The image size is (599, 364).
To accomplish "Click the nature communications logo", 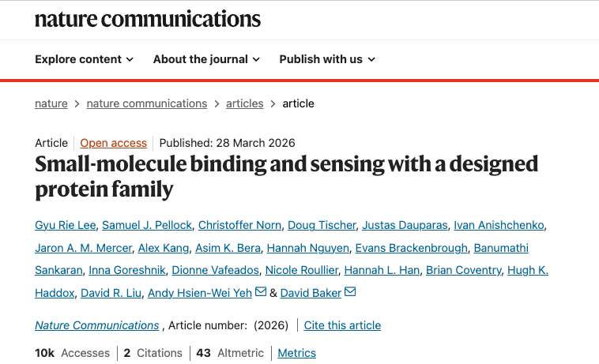I will (x=148, y=19).
